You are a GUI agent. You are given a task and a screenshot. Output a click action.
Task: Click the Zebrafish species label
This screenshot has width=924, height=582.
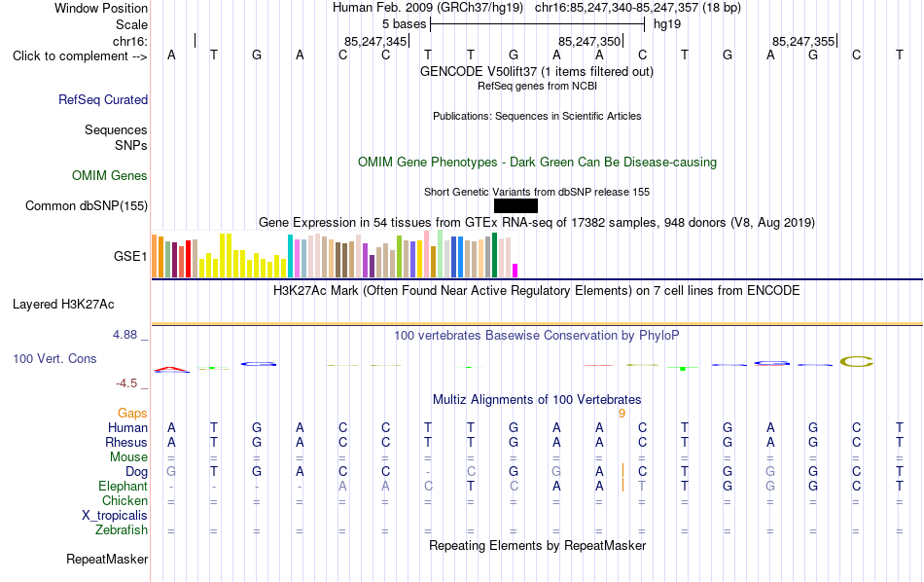click(x=122, y=529)
